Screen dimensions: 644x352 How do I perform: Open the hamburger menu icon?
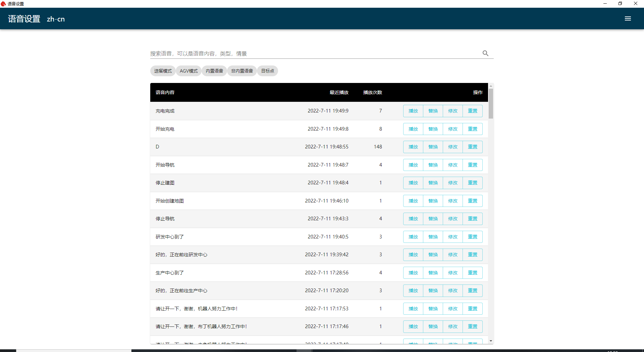pyautogui.click(x=628, y=19)
